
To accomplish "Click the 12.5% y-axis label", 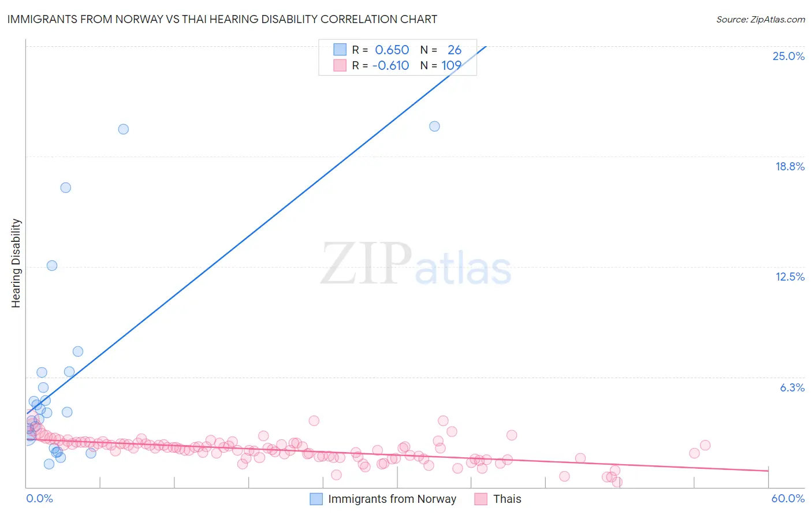I will click(789, 277).
